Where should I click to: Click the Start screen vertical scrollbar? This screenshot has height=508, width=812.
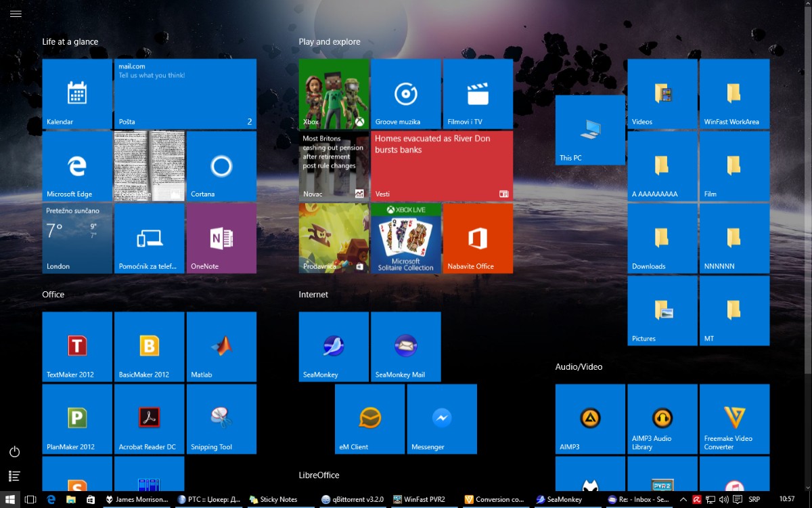[x=808, y=190]
